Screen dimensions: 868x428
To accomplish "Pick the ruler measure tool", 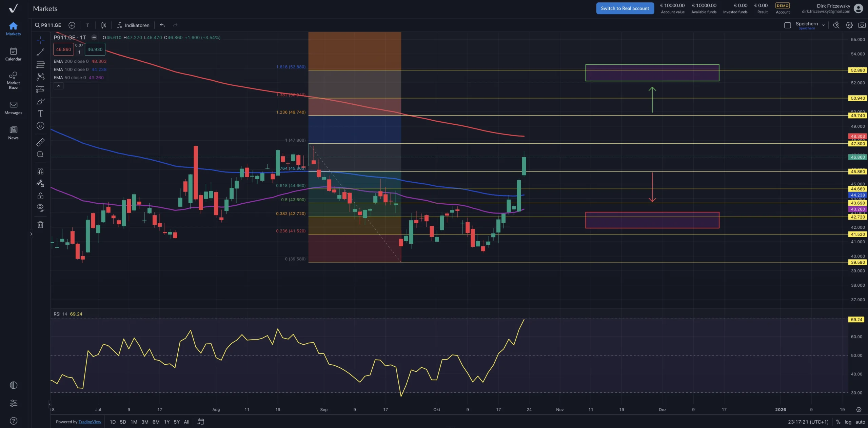I will tap(40, 142).
